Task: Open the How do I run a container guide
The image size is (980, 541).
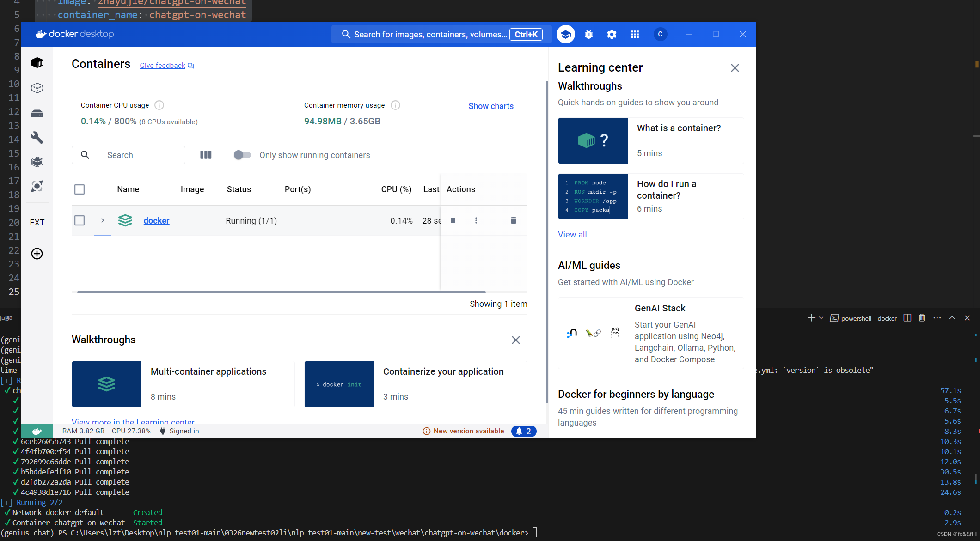Action: pos(651,196)
